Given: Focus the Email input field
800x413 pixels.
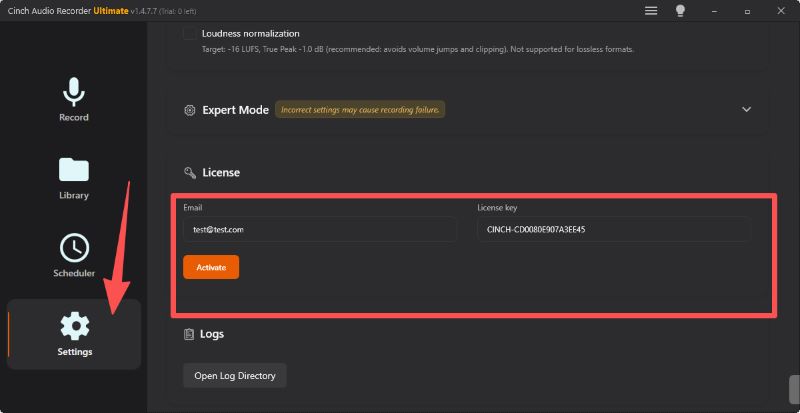Looking at the screenshot, I should [x=318, y=229].
